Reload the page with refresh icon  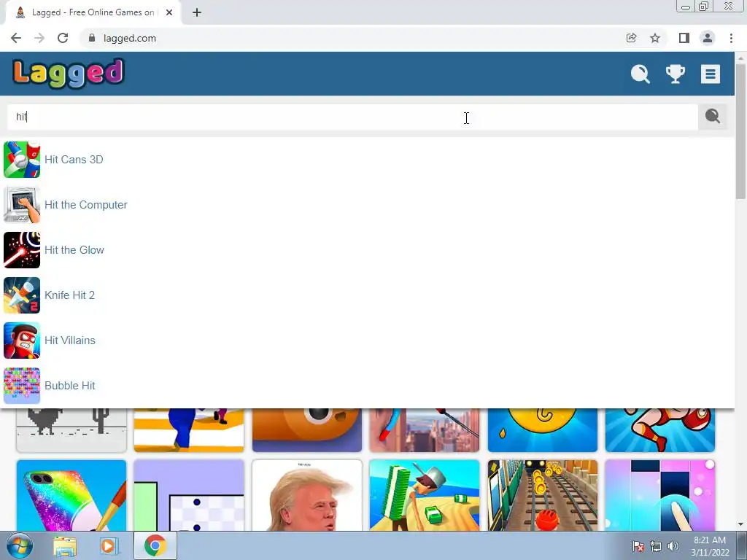(x=63, y=38)
